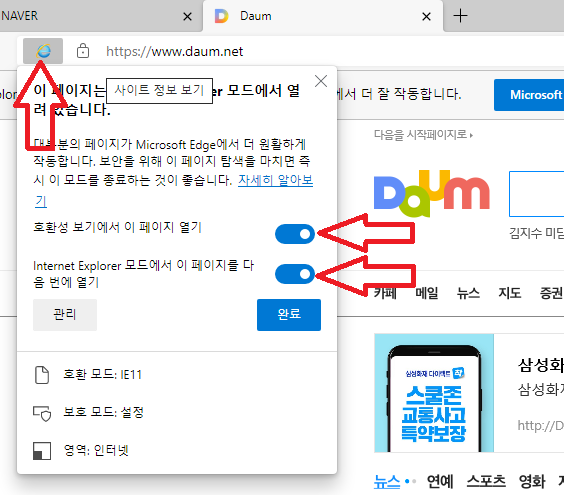The width and height of the screenshot is (564, 495).
Task: Click the Microsoft button in the banner
Action: click(x=529, y=95)
